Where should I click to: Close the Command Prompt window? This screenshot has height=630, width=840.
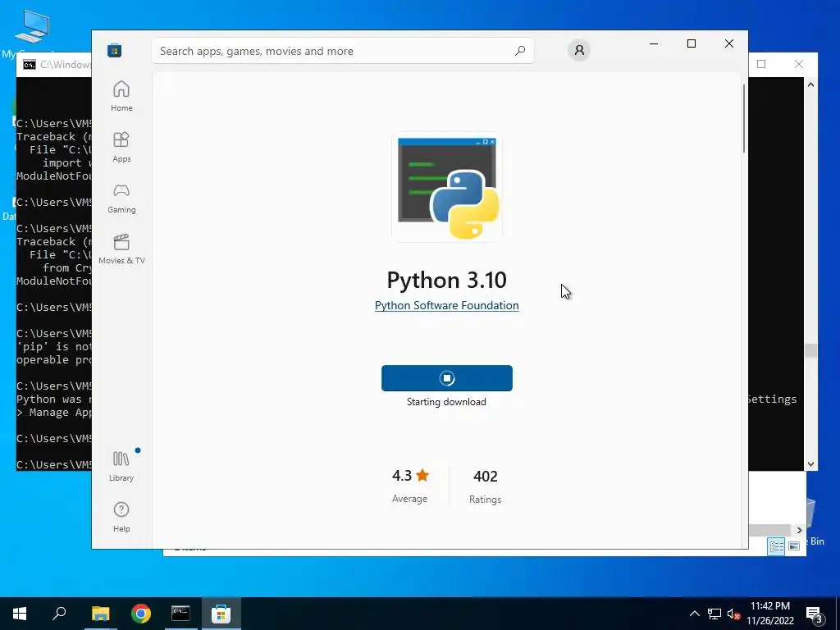(799, 64)
